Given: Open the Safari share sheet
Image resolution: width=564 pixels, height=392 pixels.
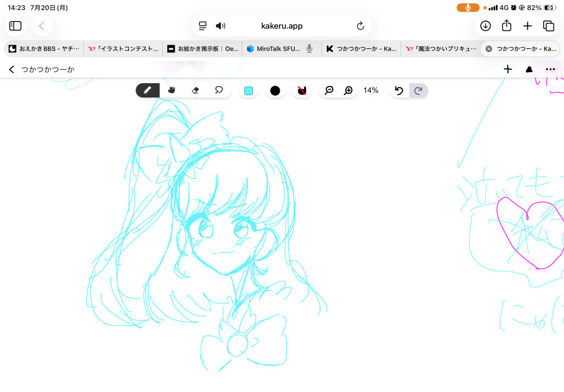Looking at the screenshot, I should (507, 26).
